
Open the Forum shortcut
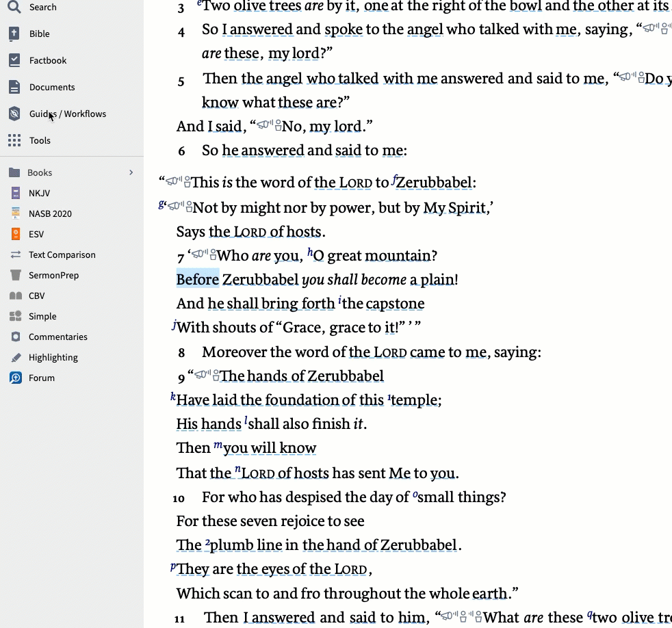(x=42, y=378)
